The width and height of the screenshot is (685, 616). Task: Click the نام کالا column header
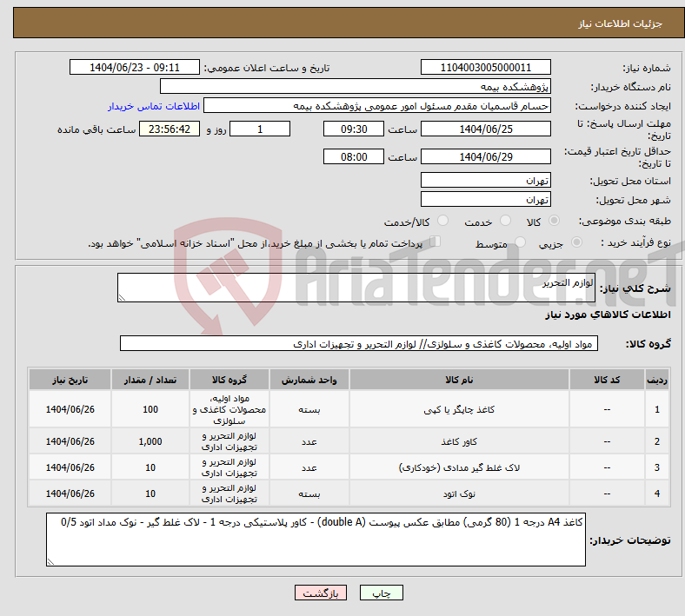(x=459, y=380)
